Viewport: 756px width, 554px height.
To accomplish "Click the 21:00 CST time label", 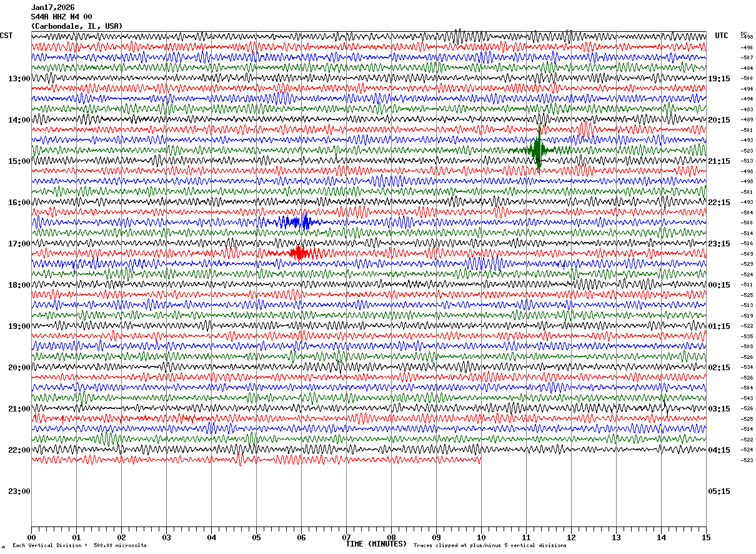I will pos(19,409).
